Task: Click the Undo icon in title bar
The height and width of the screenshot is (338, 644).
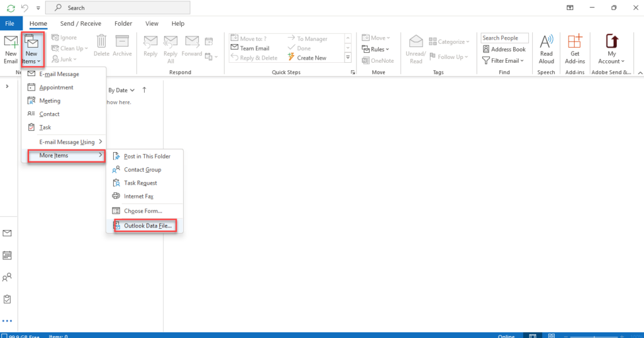Action: (25, 8)
